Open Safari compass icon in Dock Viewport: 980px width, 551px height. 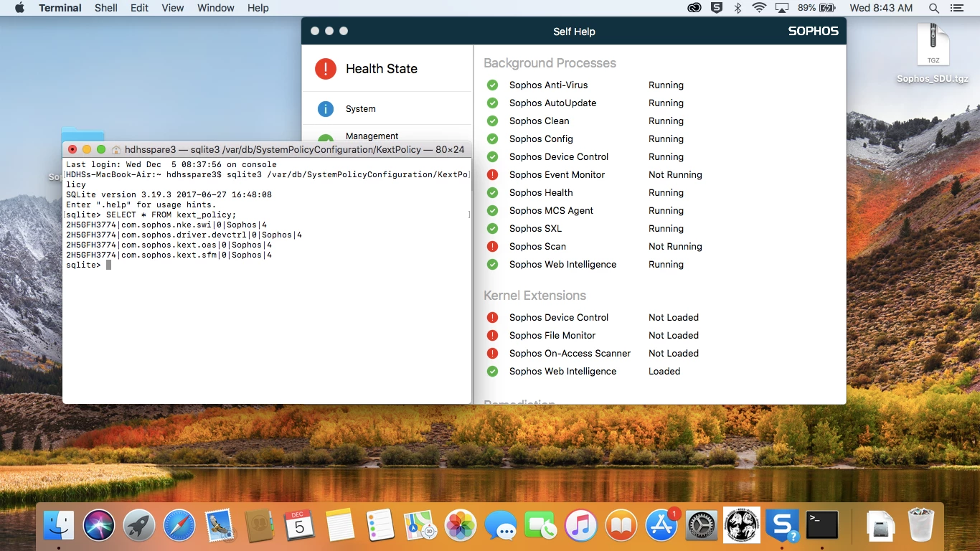179,526
